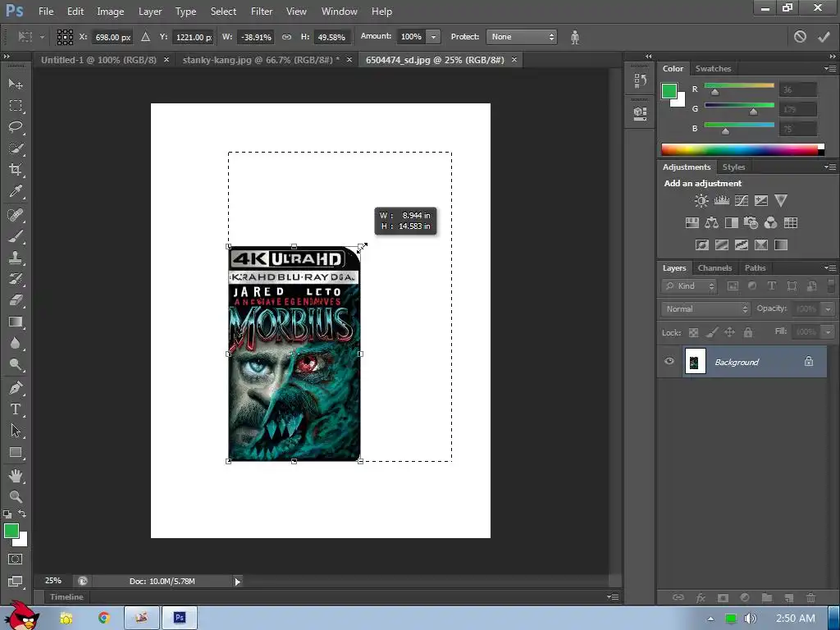Open the Image menu
The width and height of the screenshot is (840, 630).
pyautogui.click(x=111, y=11)
